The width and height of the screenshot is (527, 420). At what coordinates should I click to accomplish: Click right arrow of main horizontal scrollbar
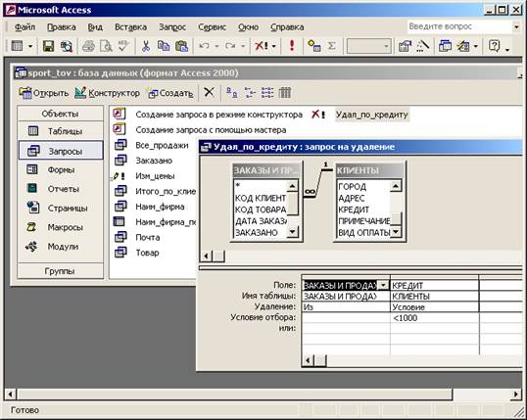click(x=516, y=395)
